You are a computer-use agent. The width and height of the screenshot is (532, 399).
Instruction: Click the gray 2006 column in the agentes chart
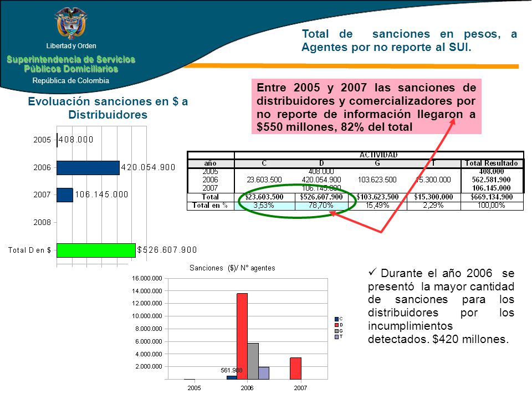tap(253, 361)
